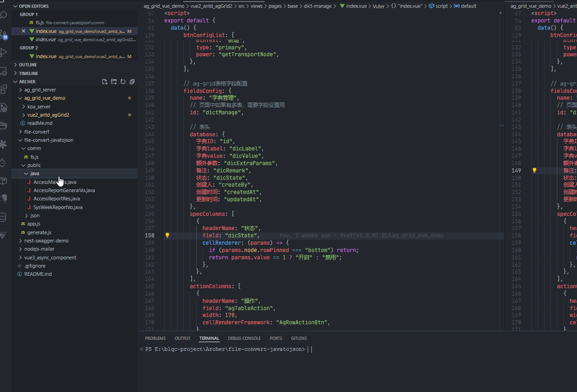
Task: Open the PORTS panel tab
Action: click(x=276, y=338)
